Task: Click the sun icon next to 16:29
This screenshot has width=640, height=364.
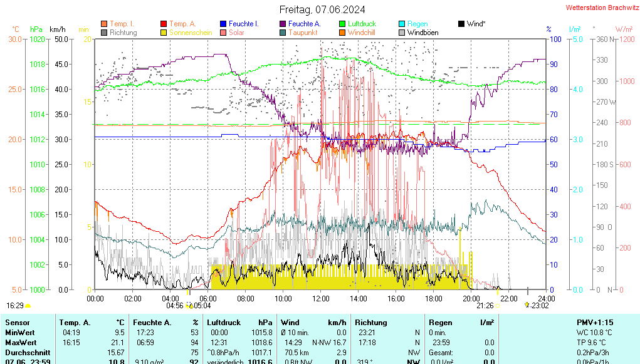Action: tap(28, 306)
